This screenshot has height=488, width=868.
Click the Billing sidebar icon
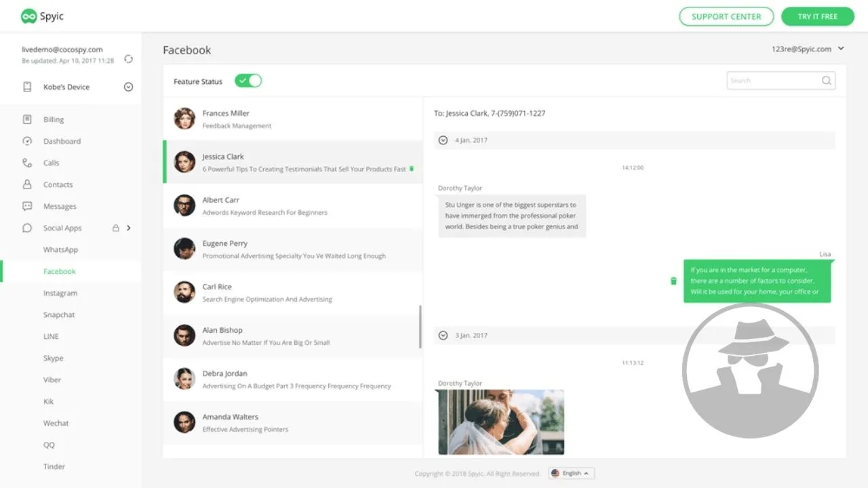tap(27, 119)
